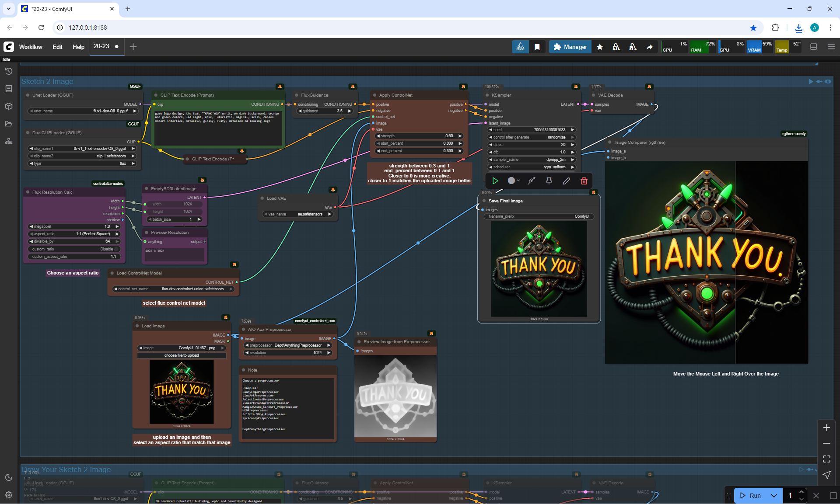Click the fit view icon in zoom controls
The height and width of the screenshot is (504, 840).
(x=826, y=459)
